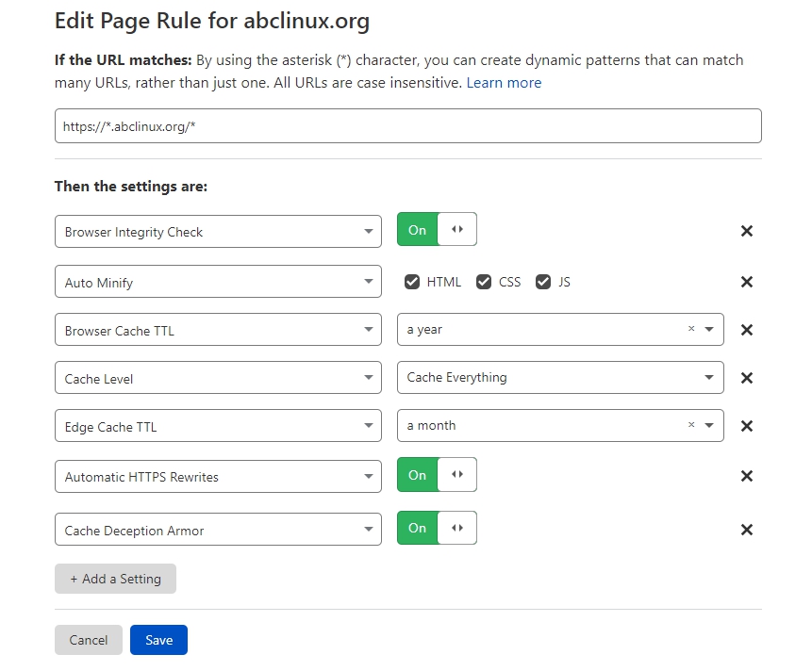This screenshot has width=812, height=671.
Task: Delete the Automatic HTTPS Rewrites setting
Action: pos(746,476)
